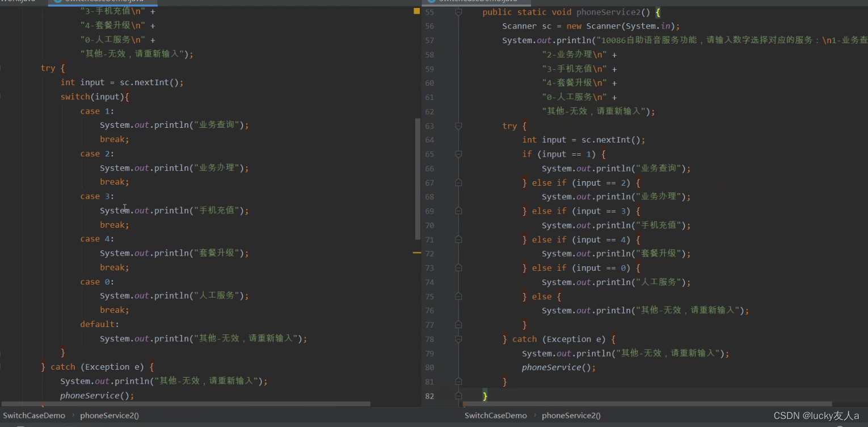The width and height of the screenshot is (868, 427).
Task: Jump to the yellow warning stripe near line 72
Action: [x=417, y=252]
